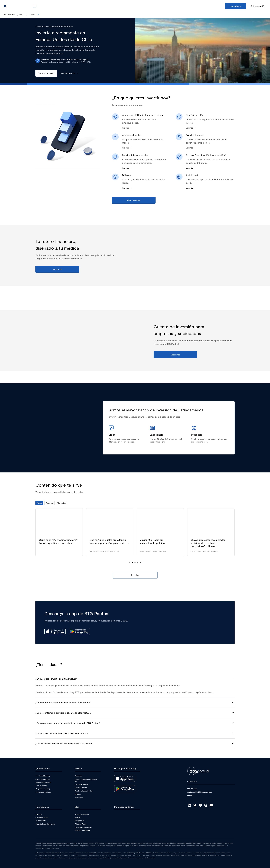Screen dimensions: 270x868
Task: Click the btg pactual footer logo
Action: click(198, 771)
